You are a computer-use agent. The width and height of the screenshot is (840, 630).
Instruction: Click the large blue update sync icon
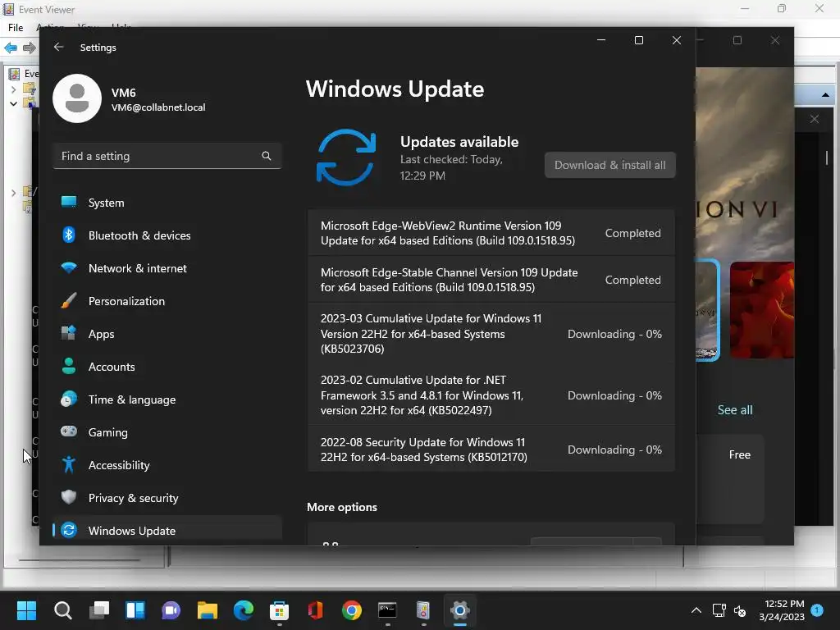tap(346, 157)
